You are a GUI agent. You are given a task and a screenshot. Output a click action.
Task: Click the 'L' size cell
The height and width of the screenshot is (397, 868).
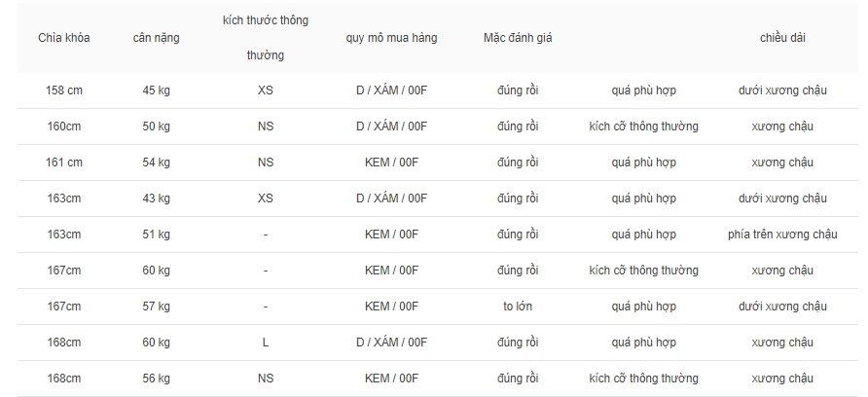point(265,343)
